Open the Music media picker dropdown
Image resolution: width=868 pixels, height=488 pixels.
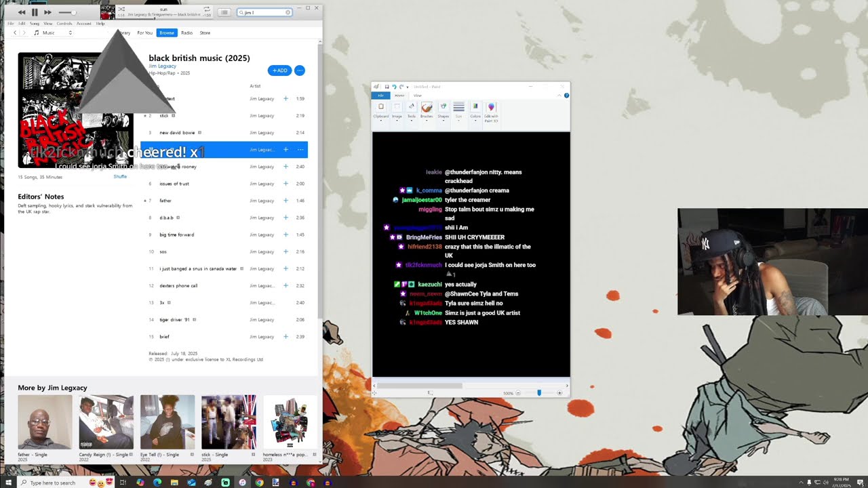52,33
